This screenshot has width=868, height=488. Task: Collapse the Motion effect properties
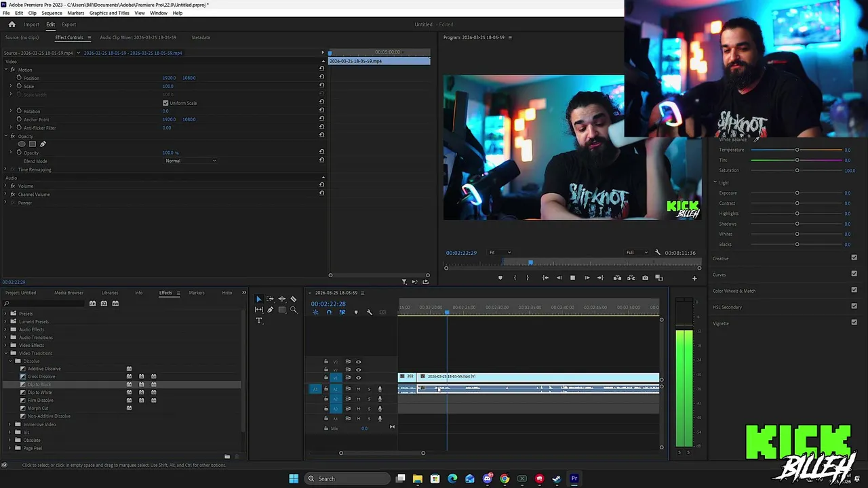click(5, 70)
